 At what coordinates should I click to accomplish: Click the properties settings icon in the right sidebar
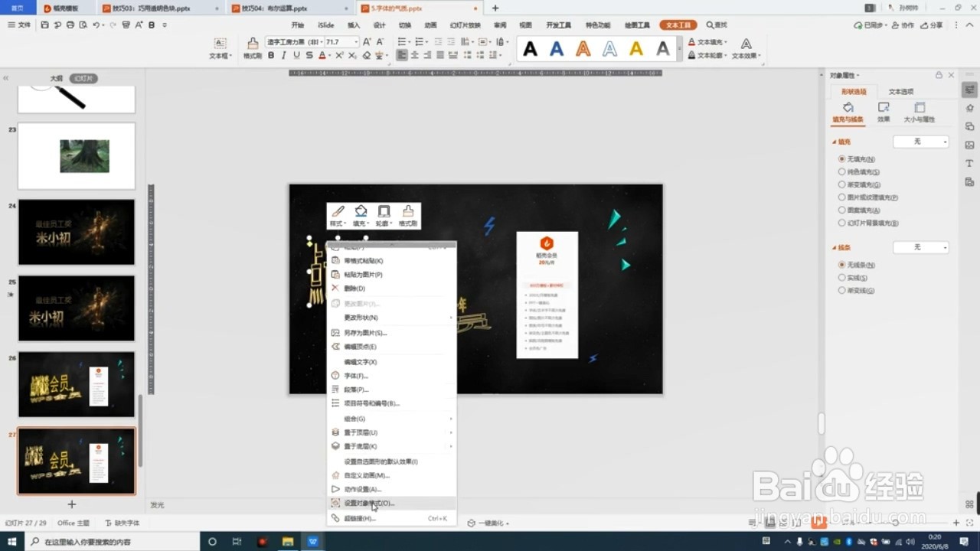click(x=970, y=90)
